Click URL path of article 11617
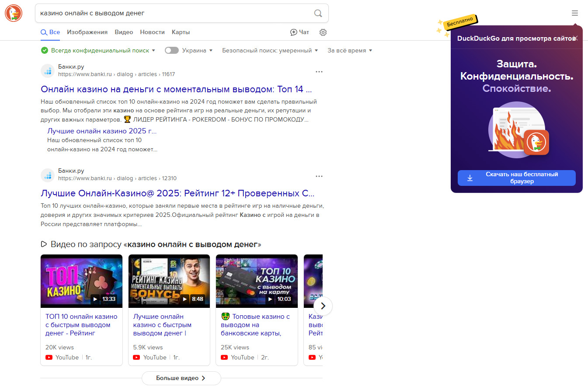 116,74
